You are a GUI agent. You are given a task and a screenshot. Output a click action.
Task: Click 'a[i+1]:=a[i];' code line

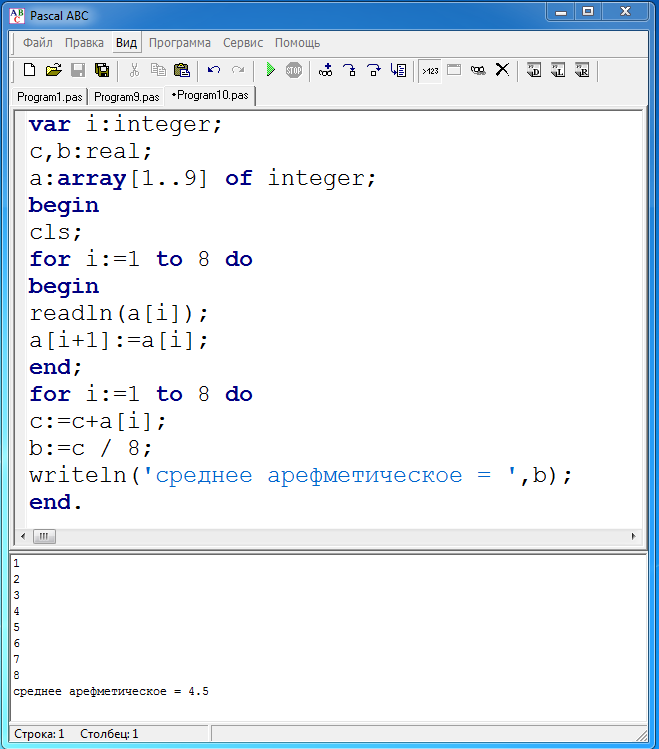tap(119, 341)
